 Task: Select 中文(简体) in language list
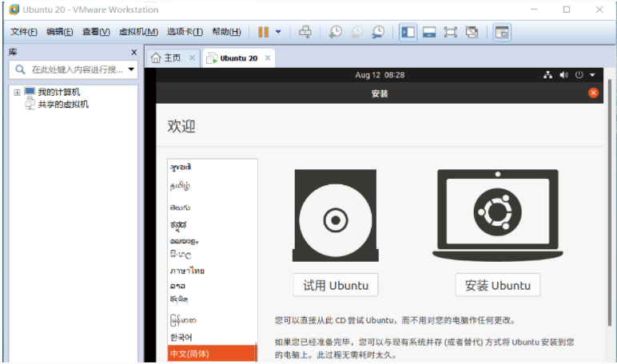pyautogui.click(x=212, y=354)
